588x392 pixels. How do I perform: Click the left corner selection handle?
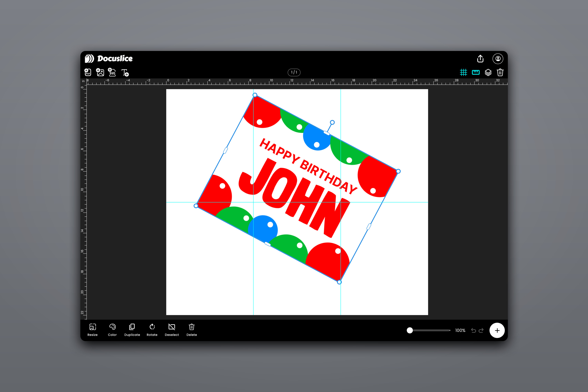click(x=196, y=206)
